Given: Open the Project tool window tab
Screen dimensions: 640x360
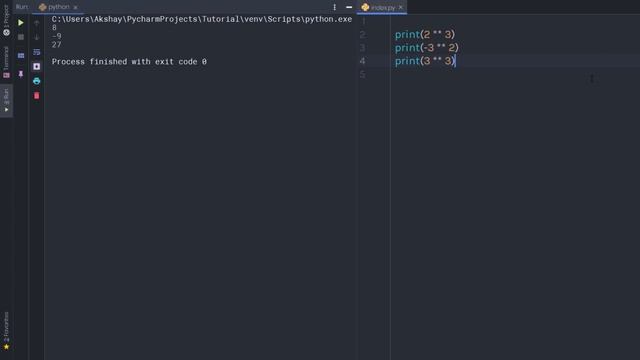Looking at the screenshot, I should (x=6, y=20).
